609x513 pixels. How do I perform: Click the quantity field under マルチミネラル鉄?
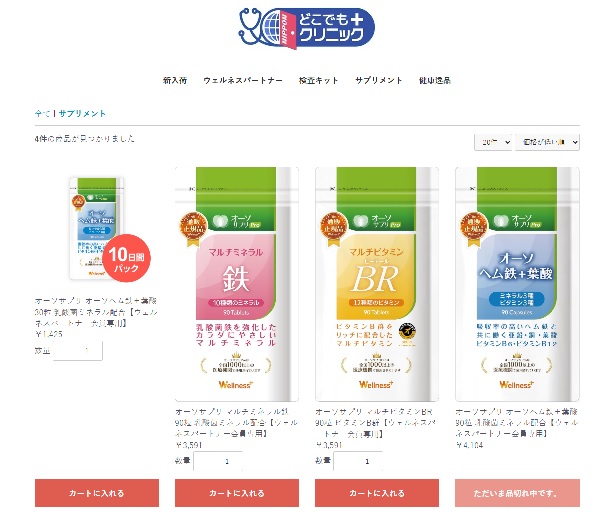[218, 461]
